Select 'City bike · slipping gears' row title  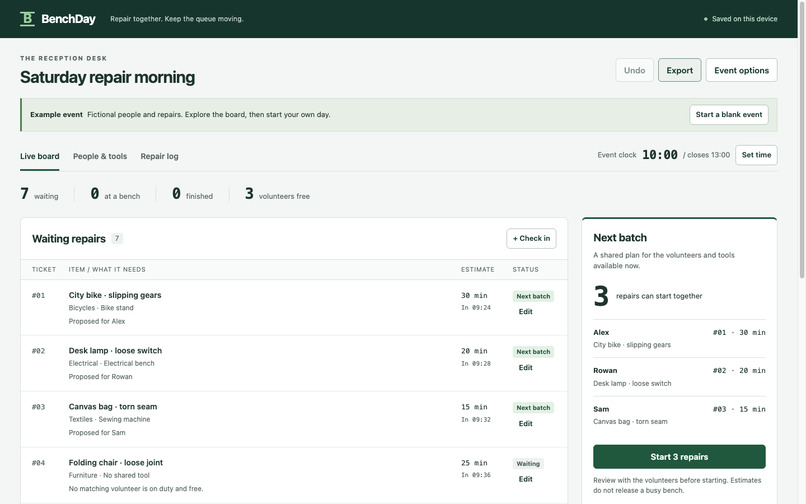pyautogui.click(x=115, y=295)
